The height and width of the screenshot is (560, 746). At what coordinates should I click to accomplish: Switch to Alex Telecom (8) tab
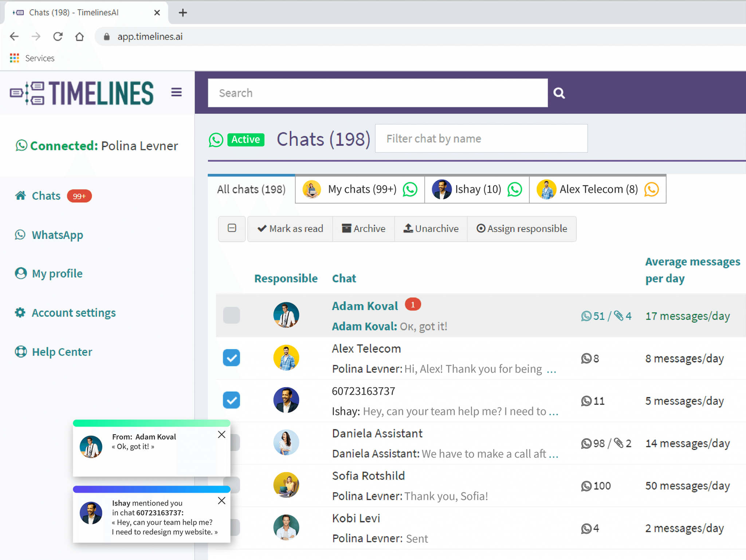click(597, 189)
